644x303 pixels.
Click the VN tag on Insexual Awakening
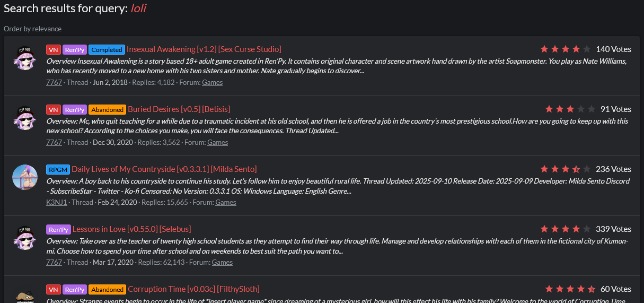coord(53,49)
